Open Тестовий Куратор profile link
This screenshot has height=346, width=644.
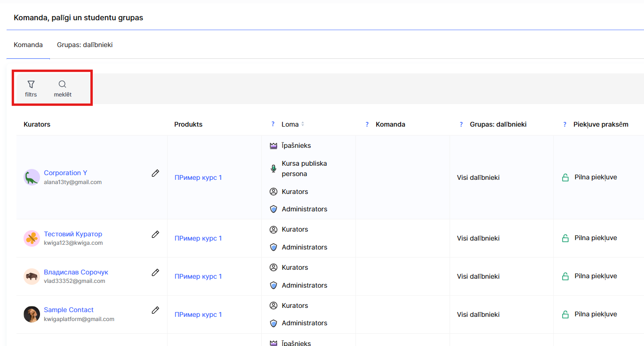tap(73, 234)
